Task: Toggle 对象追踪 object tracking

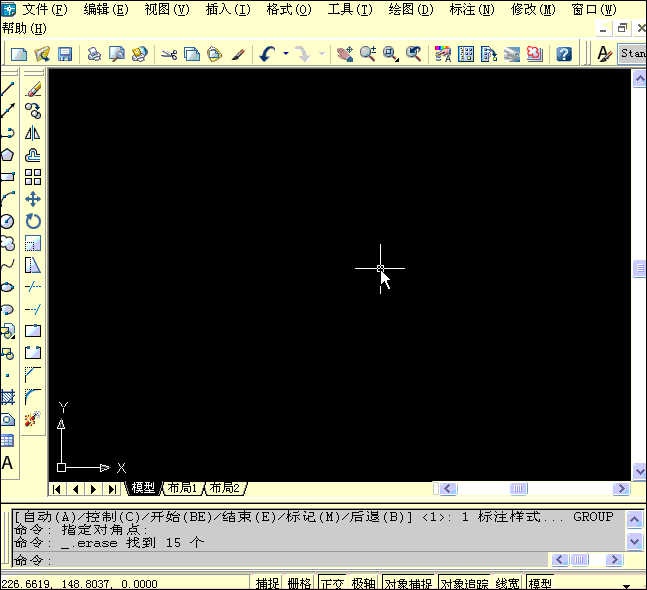Action: [x=464, y=583]
